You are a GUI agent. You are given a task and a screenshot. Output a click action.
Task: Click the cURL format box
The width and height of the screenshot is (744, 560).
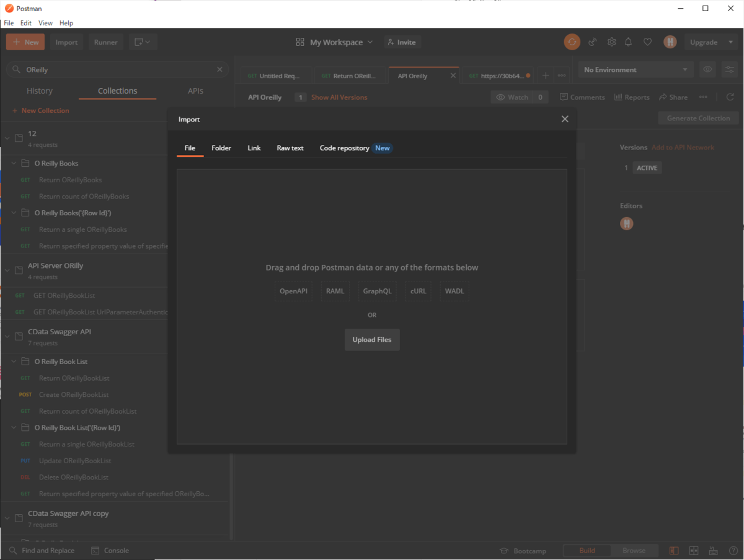pos(418,291)
